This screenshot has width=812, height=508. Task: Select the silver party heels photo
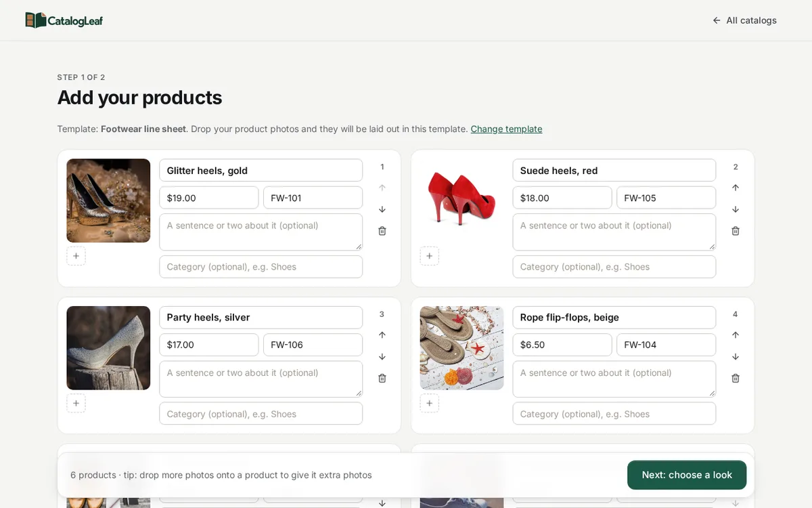click(108, 348)
